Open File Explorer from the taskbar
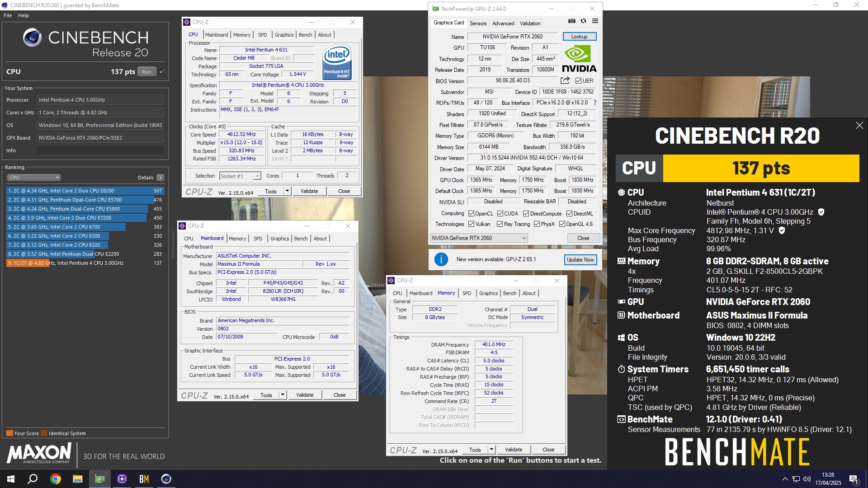Image resolution: width=868 pixels, height=488 pixels. click(x=78, y=479)
